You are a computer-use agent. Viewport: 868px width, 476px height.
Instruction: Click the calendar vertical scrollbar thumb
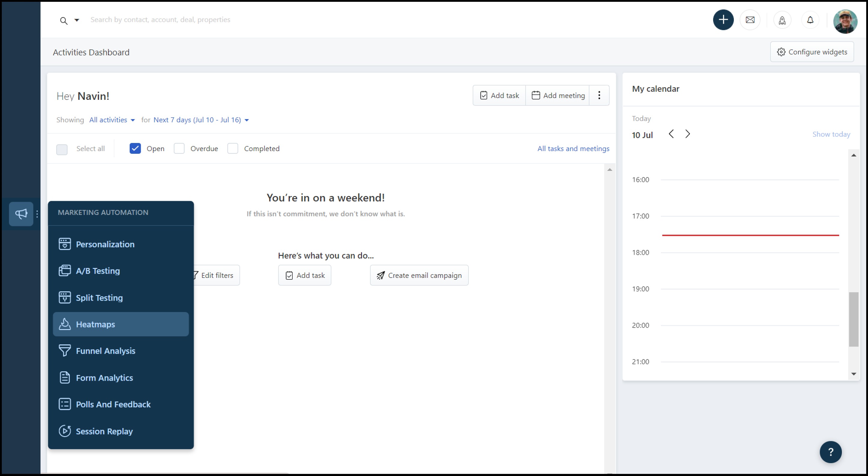(x=853, y=319)
